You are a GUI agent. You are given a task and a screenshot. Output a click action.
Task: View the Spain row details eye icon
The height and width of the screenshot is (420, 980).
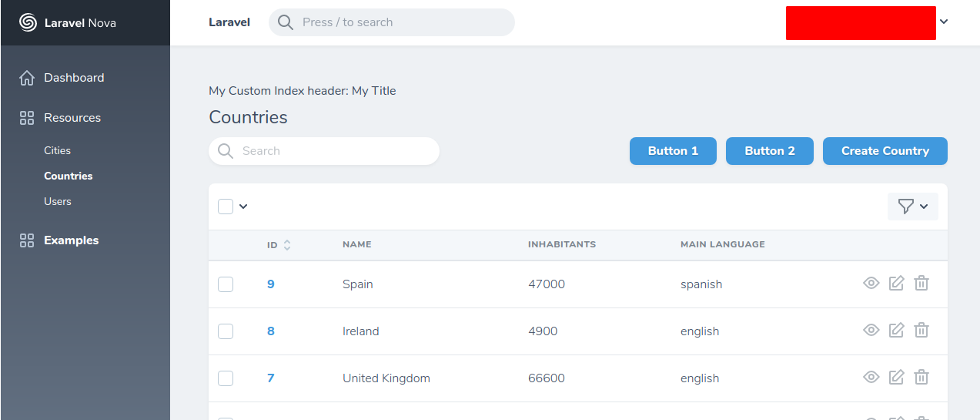pyautogui.click(x=871, y=284)
